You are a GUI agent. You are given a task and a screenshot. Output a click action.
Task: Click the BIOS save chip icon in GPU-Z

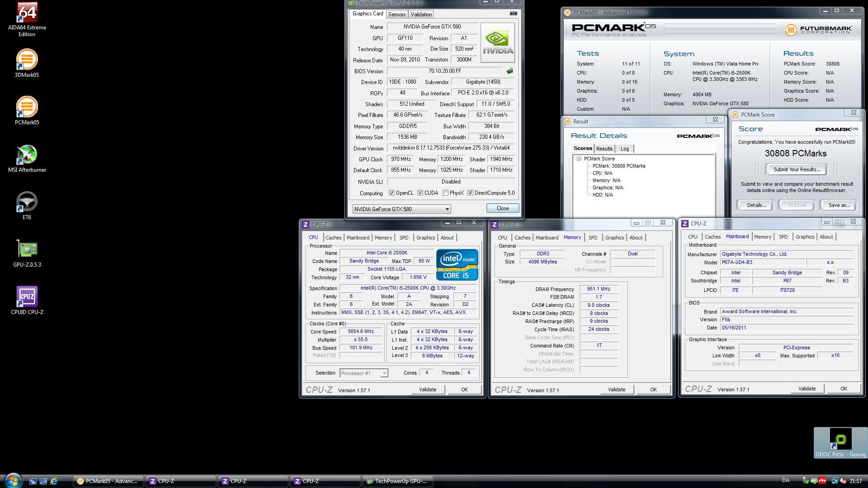click(x=510, y=71)
